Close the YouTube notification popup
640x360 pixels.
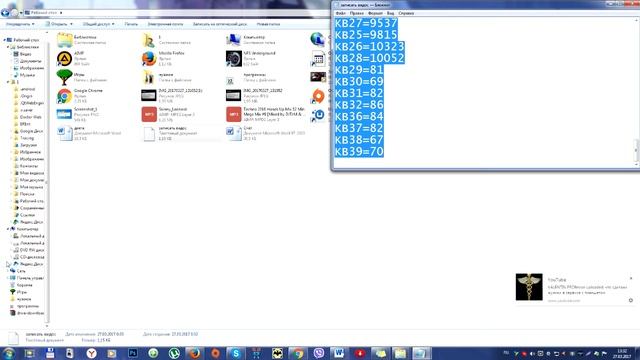coord(631,278)
